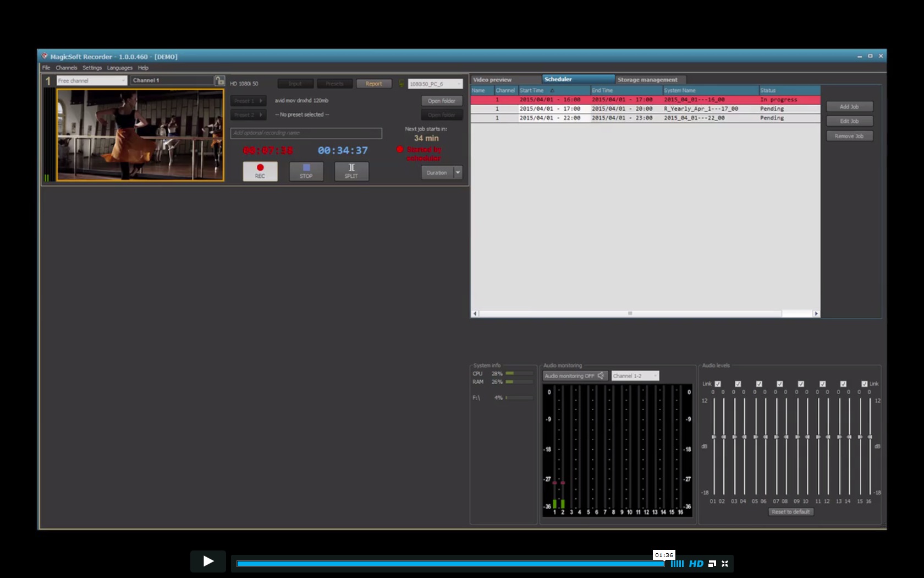Viewport: 924px width, 578px height.
Task: Click the Add Job button
Action: click(849, 106)
